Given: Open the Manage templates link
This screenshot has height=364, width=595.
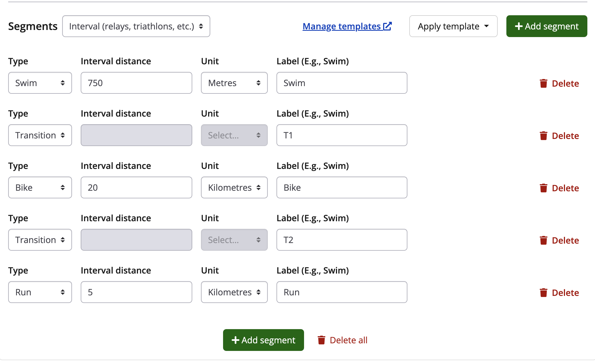Looking at the screenshot, I should pyautogui.click(x=342, y=26).
